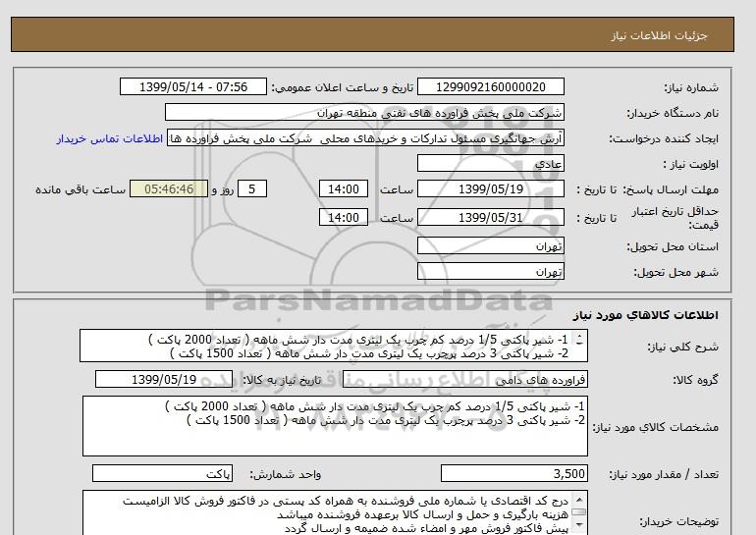Click the buyer organization name field
This screenshot has width=756, height=535.
(364, 112)
